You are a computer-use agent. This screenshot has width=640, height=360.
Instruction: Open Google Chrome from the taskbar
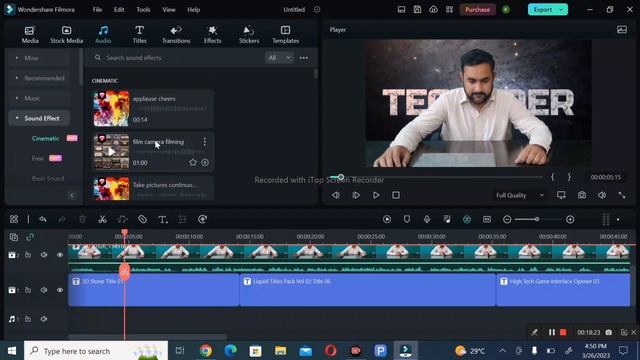pyautogui.click(x=206, y=351)
